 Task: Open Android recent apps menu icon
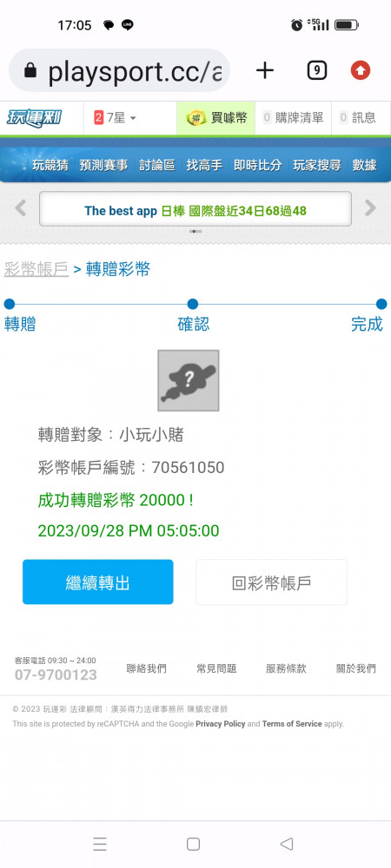click(100, 844)
